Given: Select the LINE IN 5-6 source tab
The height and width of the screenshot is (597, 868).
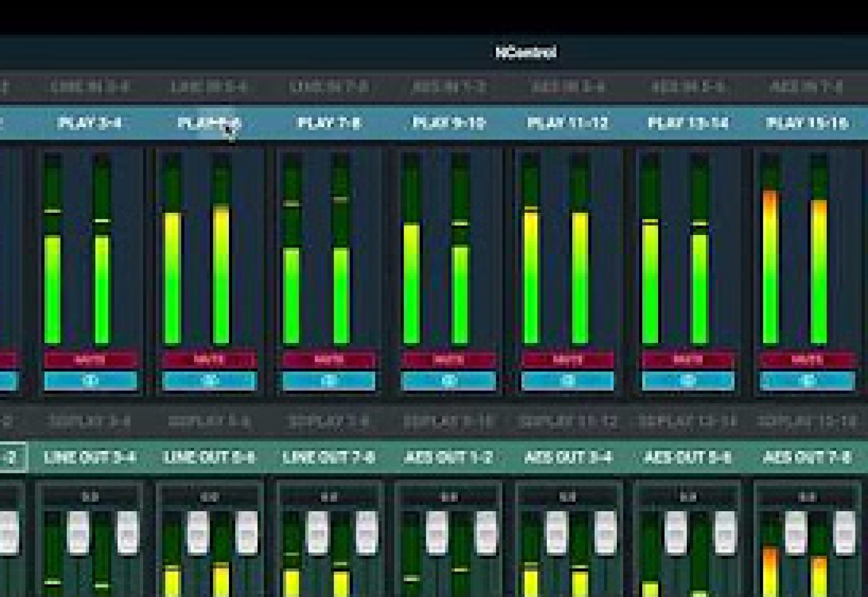Looking at the screenshot, I should pos(209,87).
